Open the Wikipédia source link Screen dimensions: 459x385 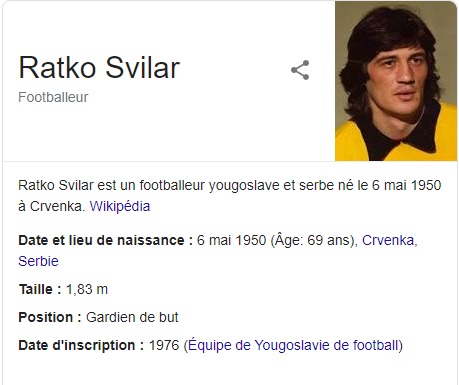coord(120,206)
